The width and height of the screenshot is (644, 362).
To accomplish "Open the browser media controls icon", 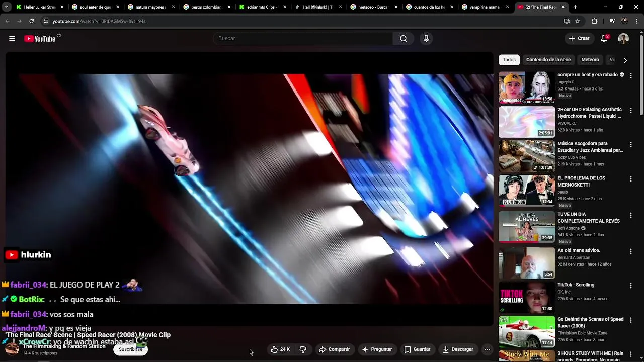I will pos(612,21).
